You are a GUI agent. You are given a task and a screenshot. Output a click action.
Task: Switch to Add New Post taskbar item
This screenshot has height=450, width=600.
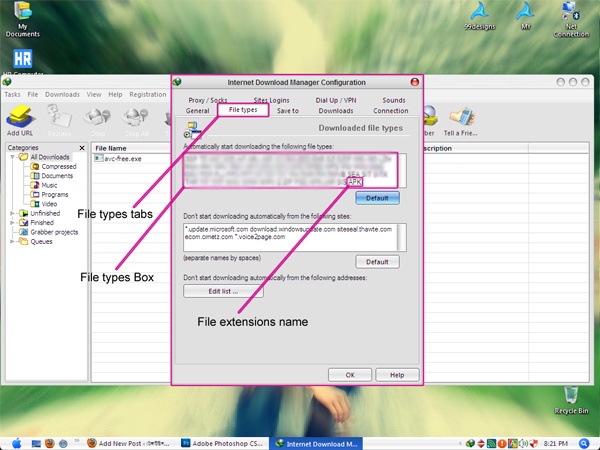coord(129,443)
